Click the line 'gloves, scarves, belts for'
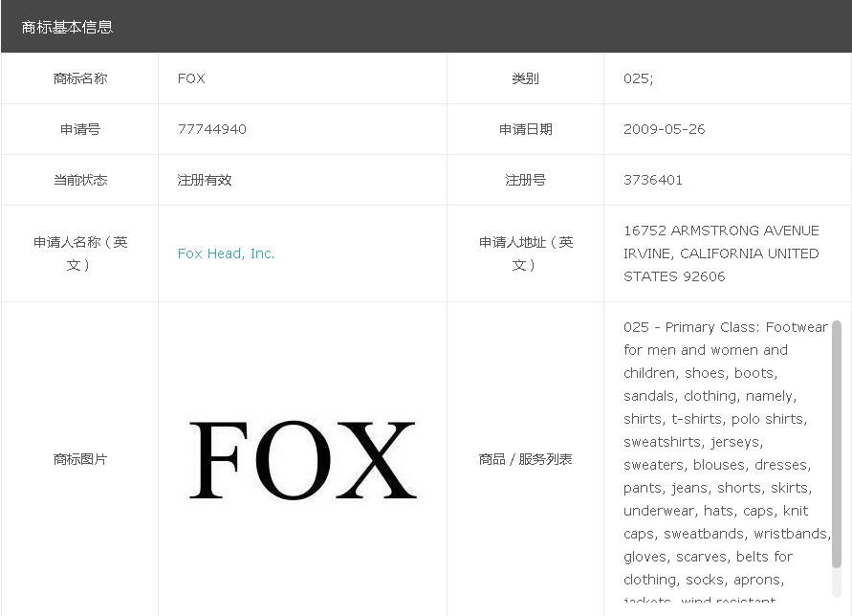The height and width of the screenshot is (616, 852). pyautogui.click(x=709, y=557)
